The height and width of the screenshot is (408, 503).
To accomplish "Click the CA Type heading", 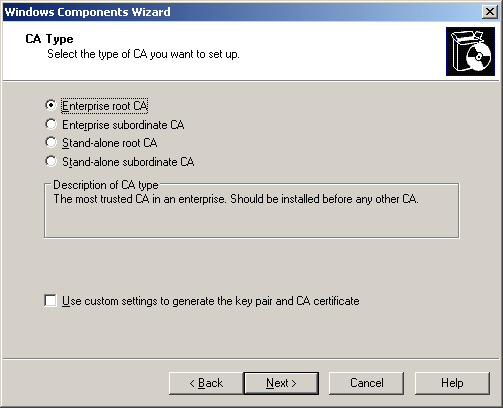I will click(x=49, y=39).
